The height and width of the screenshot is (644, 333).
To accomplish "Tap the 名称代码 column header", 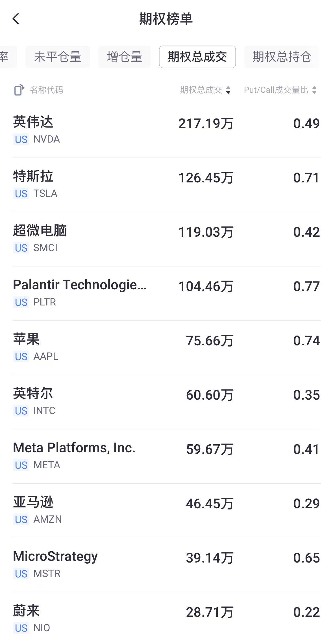I will [x=47, y=90].
